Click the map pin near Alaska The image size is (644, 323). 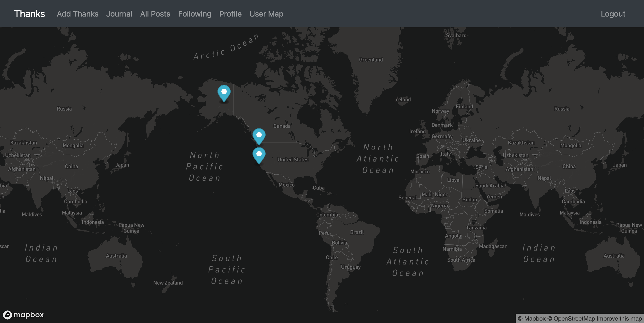(x=223, y=91)
